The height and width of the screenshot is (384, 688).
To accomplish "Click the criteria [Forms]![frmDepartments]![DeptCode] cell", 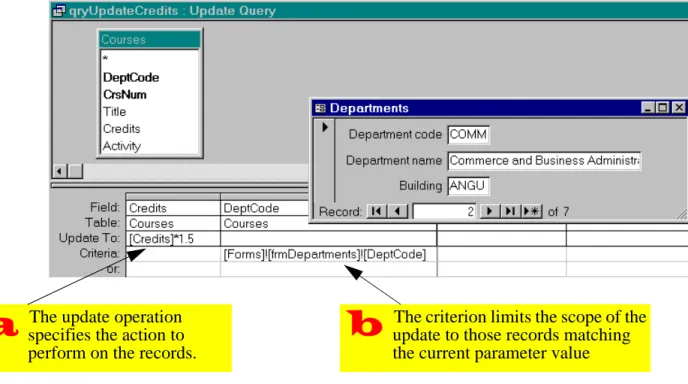I will click(x=329, y=255).
